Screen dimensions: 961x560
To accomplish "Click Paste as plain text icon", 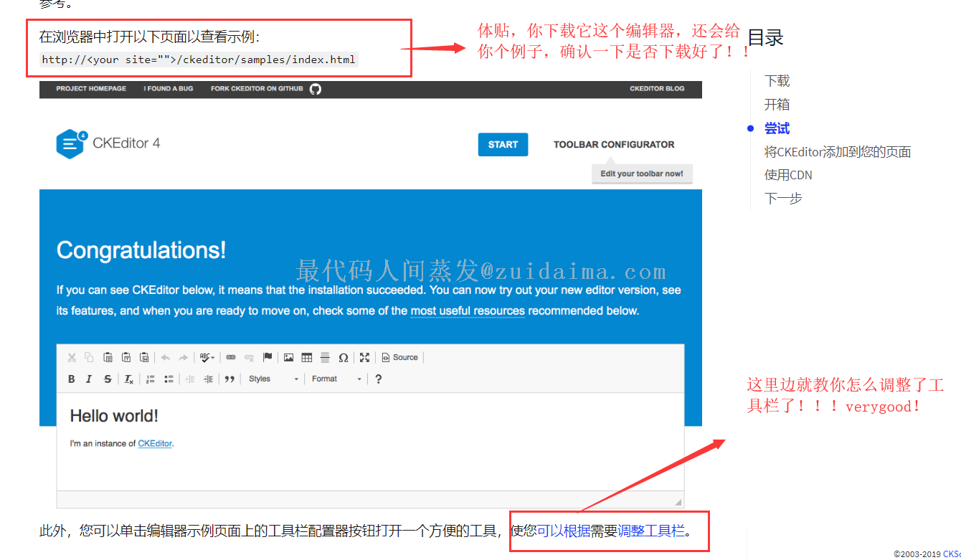I will [126, 357].
